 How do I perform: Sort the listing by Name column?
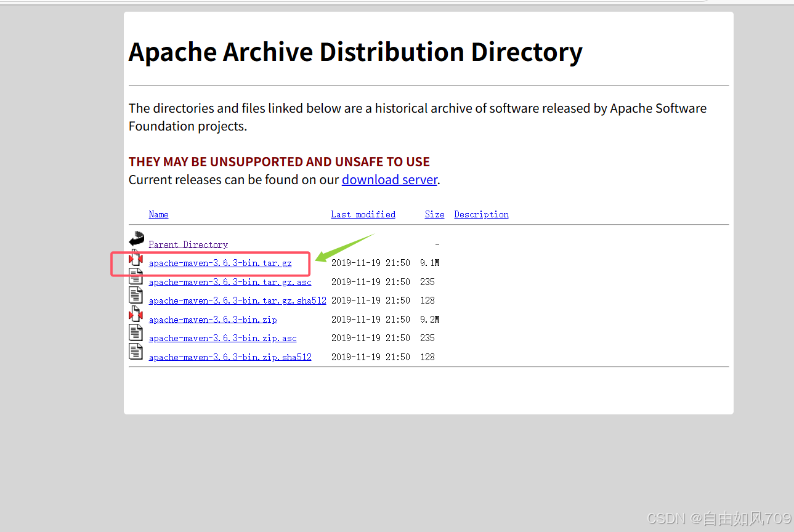(158, 214)
